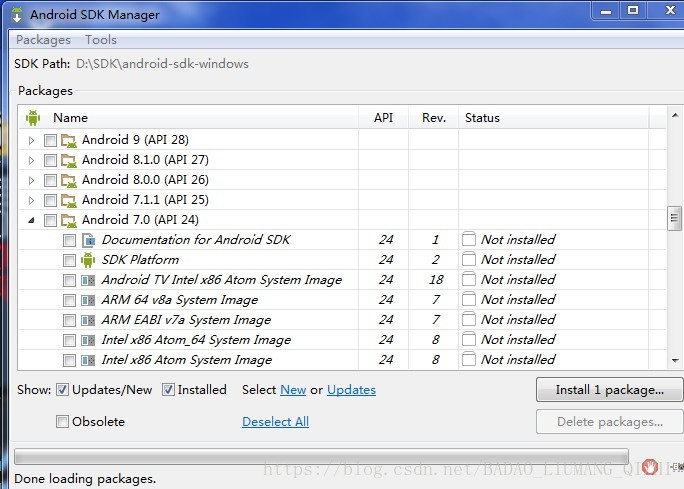The height and width of the screenshot is (489, 684).
Task: Click the Status column header
Action: (554, 118)
